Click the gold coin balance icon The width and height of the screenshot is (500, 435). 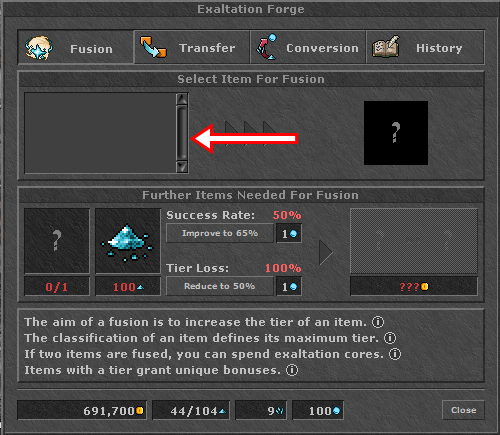pos(140,410)
